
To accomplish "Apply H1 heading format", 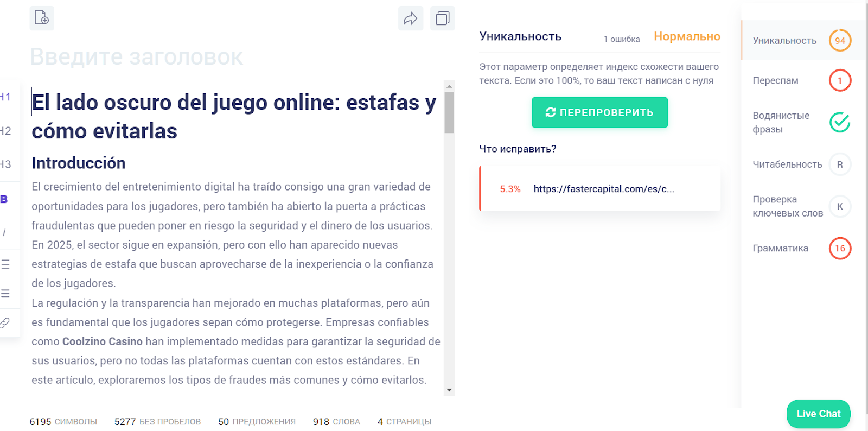I will (x=5, y=97).
